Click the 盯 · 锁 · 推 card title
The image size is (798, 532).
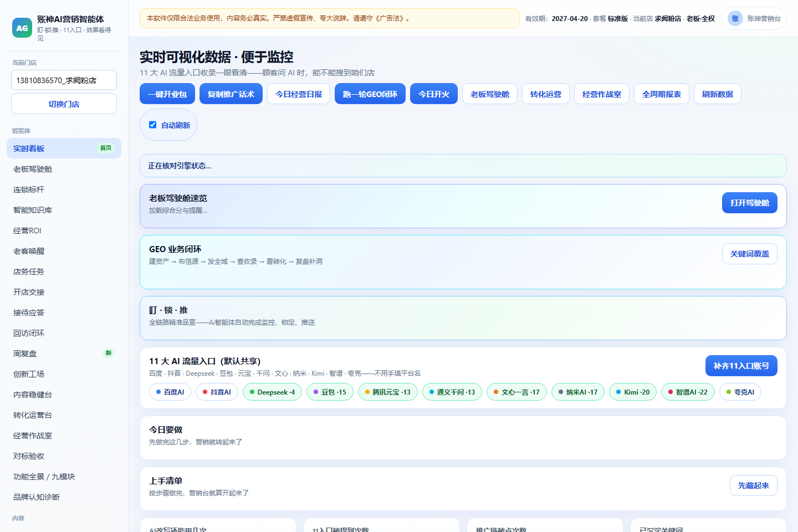168,310
